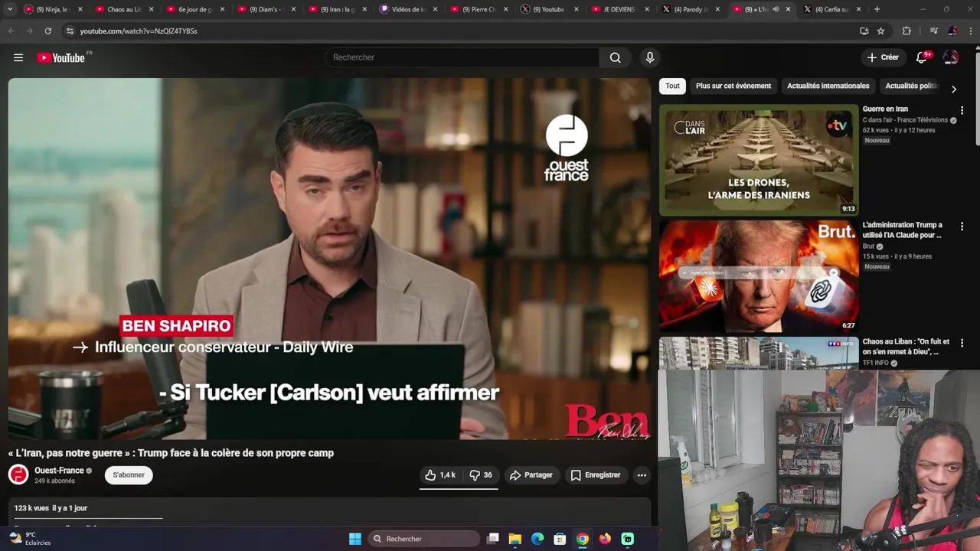Screen dimensions: 980x551
Task: Select the 'Tout' filter chip
Action: (x=672, y=86)
